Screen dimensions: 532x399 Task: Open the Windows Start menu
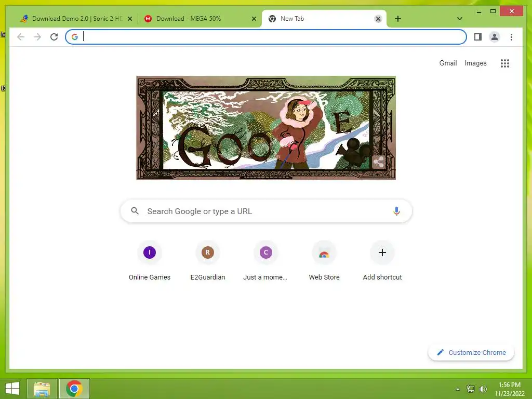pyautogui.click(x=12, y=389)
